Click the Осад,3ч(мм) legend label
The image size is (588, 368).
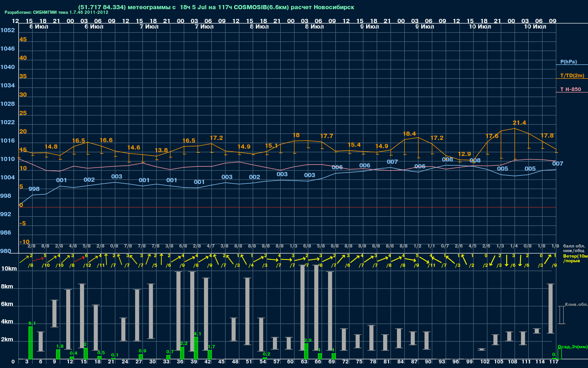[x=572, y=346]
